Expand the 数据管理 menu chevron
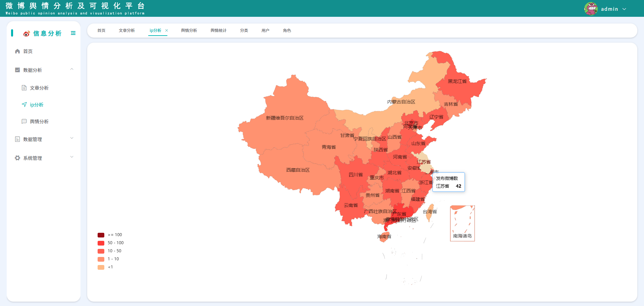This screenshot has width=644, height=306. (72, 138)
